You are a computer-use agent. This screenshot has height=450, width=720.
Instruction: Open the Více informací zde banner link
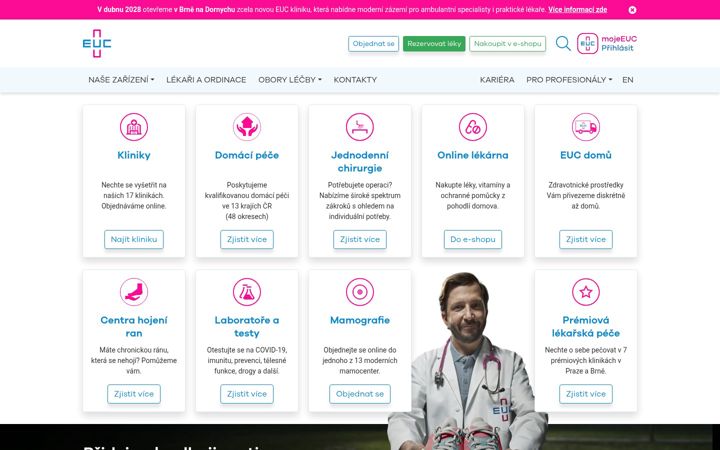point(578,10)
